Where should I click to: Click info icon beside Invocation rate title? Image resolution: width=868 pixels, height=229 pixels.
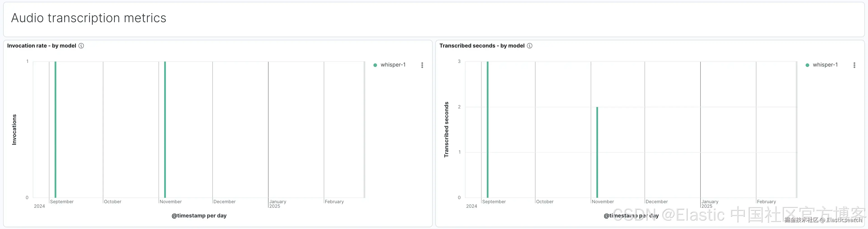click(81, 46)
